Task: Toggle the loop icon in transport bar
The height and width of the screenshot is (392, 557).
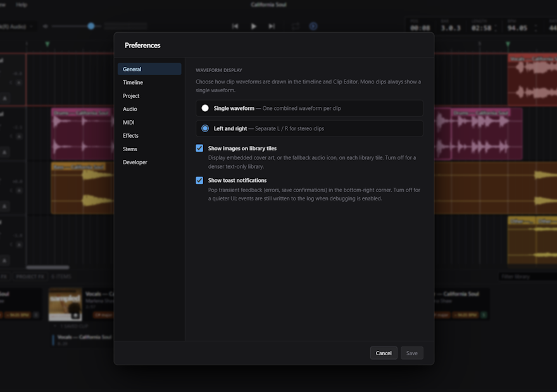Action: click(295, 27)
